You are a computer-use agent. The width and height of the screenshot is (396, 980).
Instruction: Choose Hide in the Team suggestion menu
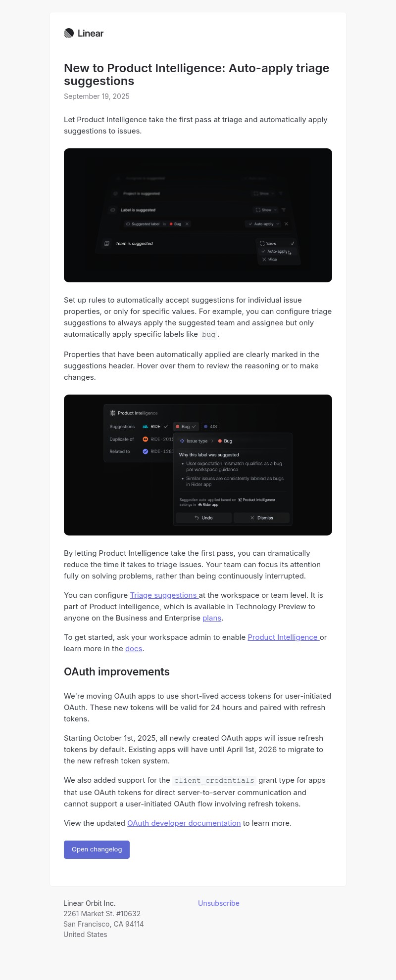pos(272,260)
